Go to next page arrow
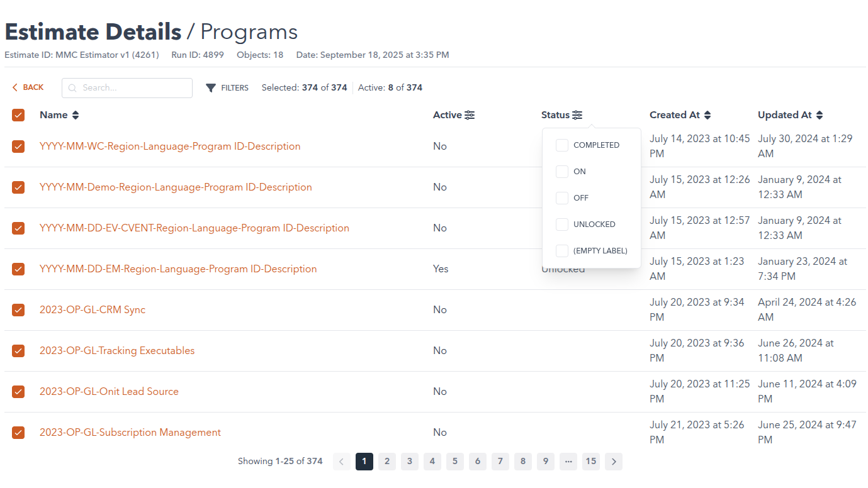The image size is (868, 488). [x=613, y=462]
